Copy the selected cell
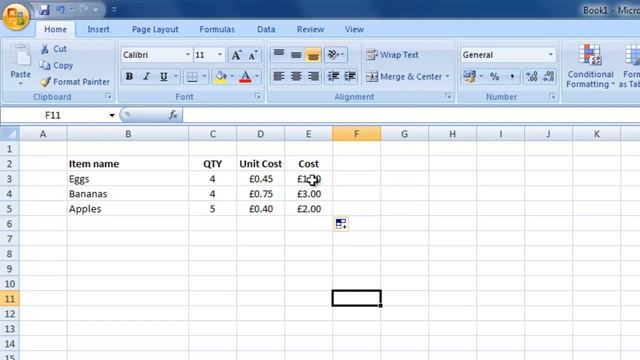Image resolution: width=640 pixels, height=360 pixels. [57, 65]
